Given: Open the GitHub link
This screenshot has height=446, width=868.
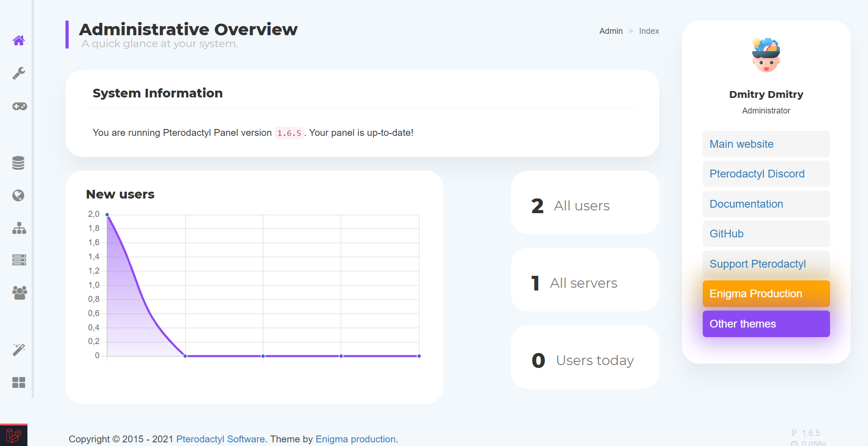Looking at the screenshot, I should [727, 234].
